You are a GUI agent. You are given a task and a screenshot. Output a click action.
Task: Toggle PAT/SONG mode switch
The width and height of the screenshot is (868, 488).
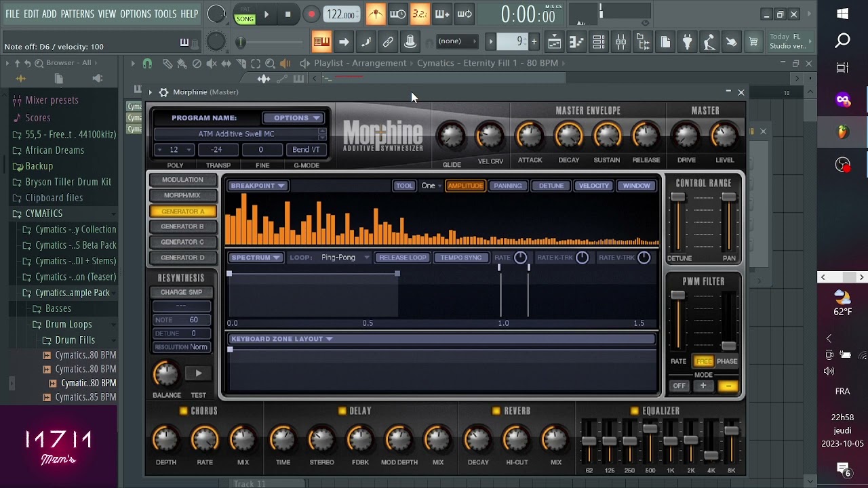pyautogui.click(x=245, y=14)
